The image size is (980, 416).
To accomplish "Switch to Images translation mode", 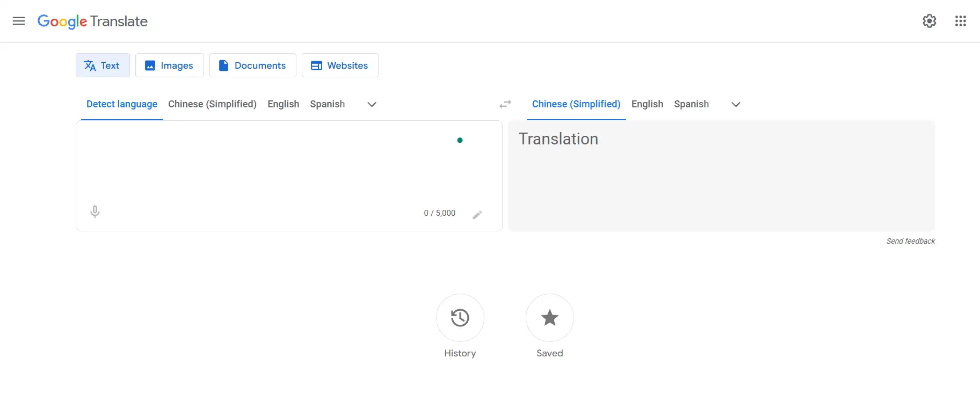I will 170,65.
